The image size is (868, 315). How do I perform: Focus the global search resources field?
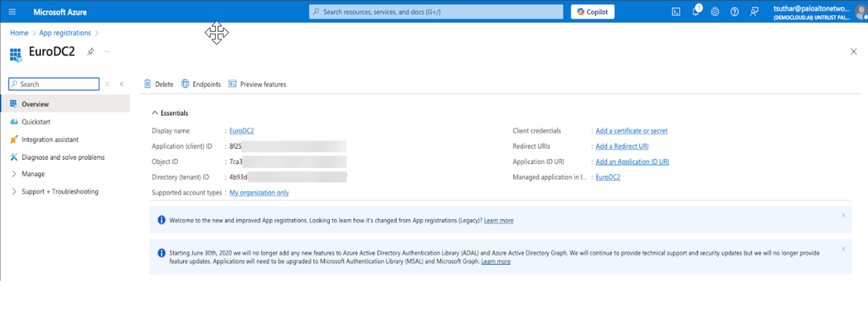(x=436, y=12)
